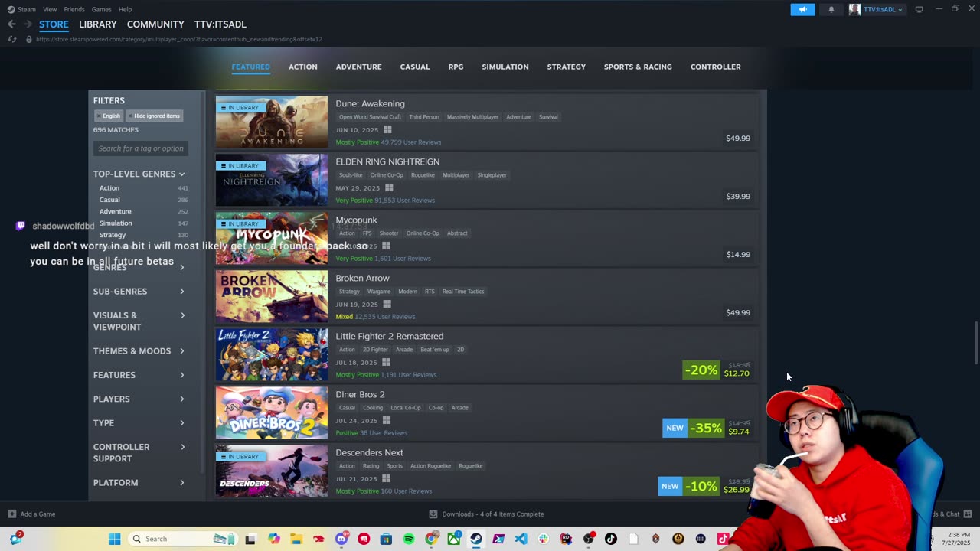Screen dimensions: 980x551
Task: Select the Sports & Racing category tab
Action: (x=638, y=67)
